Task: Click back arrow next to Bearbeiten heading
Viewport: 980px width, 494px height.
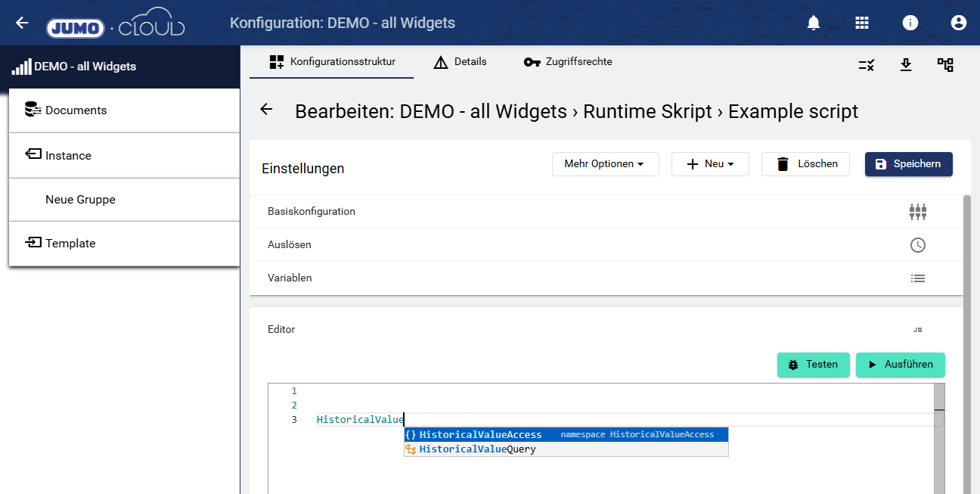Action: pos(266,110)
